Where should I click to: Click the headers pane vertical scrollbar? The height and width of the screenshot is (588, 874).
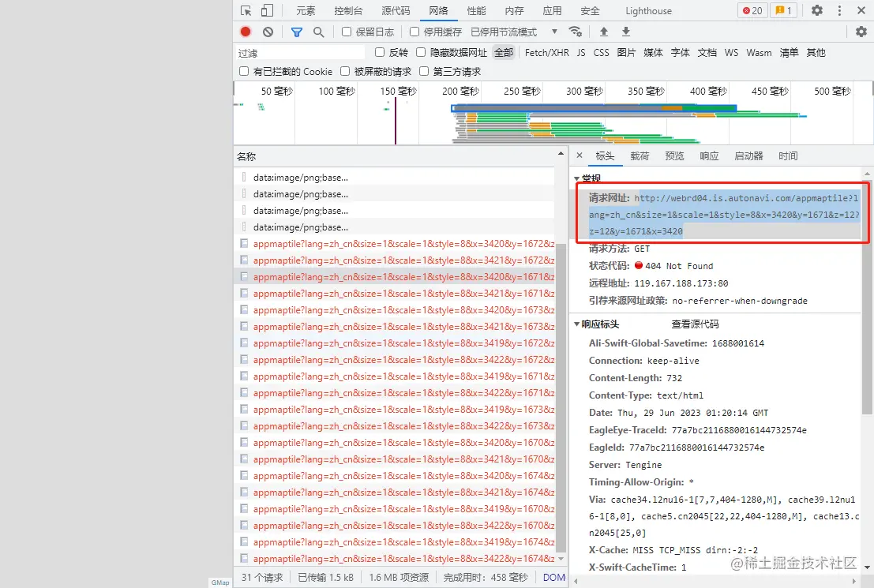867,295
